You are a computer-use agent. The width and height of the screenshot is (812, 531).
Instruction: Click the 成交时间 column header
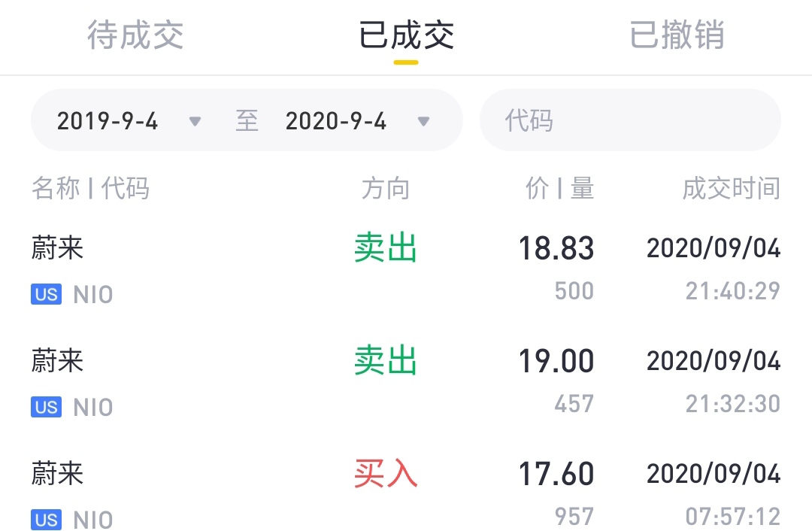click(732, 188)
